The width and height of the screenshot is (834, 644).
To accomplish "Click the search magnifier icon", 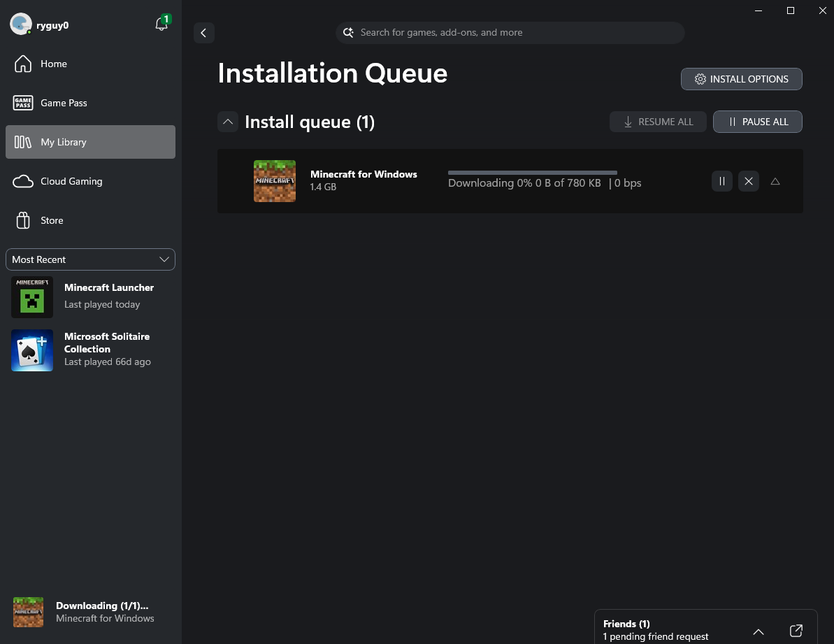I will click(348, 32).
